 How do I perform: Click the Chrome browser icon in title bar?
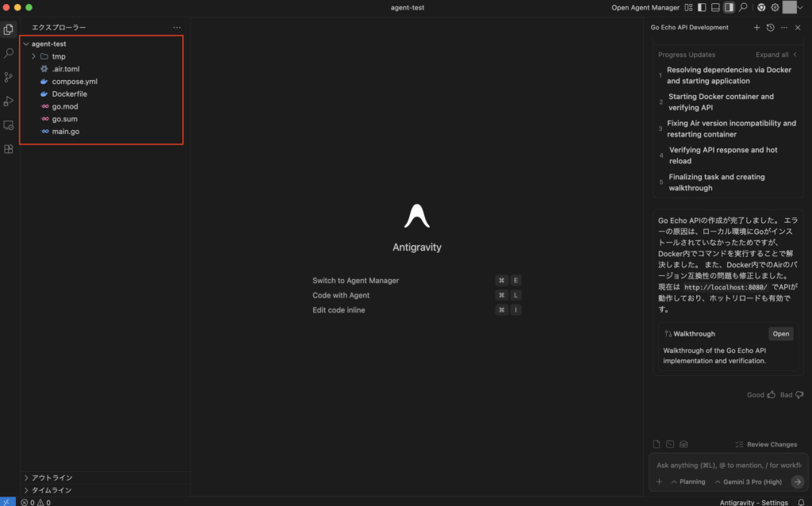[x=761, y=7]
